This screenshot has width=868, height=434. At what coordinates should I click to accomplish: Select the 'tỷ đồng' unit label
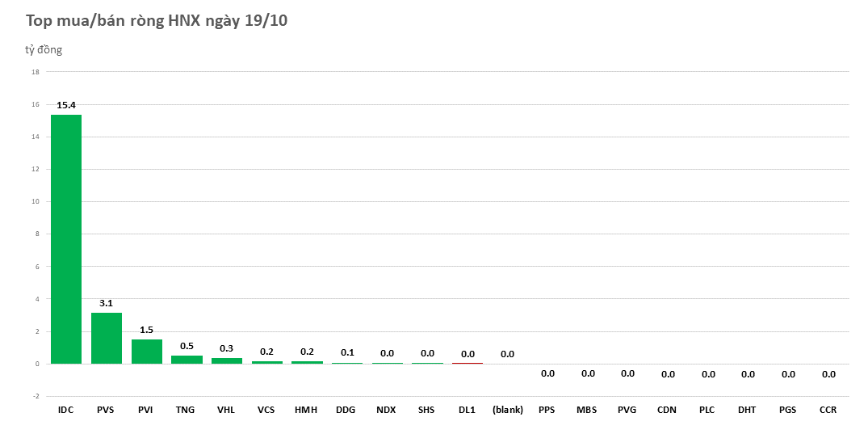pos(44,50)
